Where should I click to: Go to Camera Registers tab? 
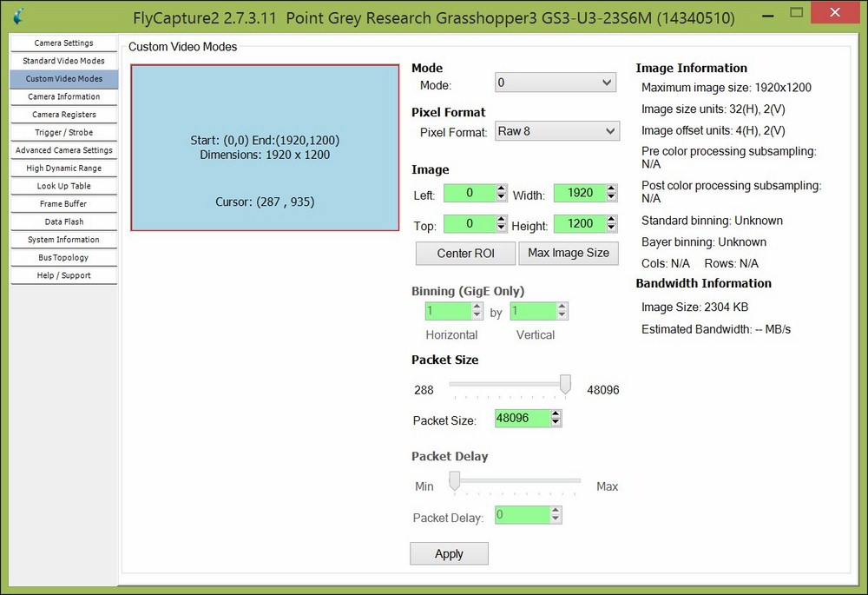click(x=63, y=115)
